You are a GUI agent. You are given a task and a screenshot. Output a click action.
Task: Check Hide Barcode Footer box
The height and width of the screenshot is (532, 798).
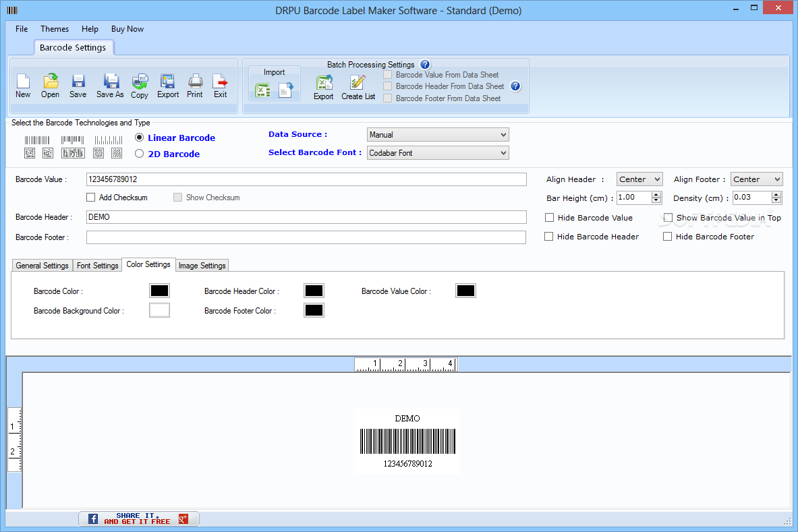coord(667,237)
